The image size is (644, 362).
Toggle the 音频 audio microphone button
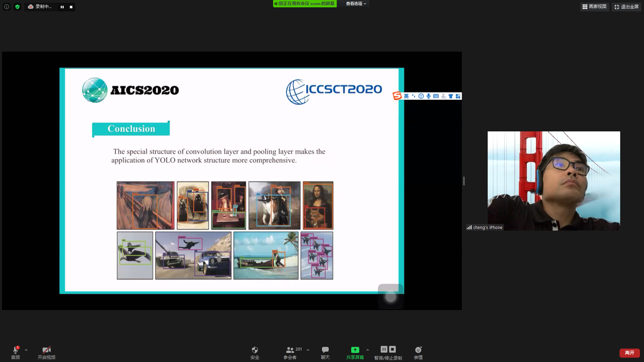(x=15, y=353)
